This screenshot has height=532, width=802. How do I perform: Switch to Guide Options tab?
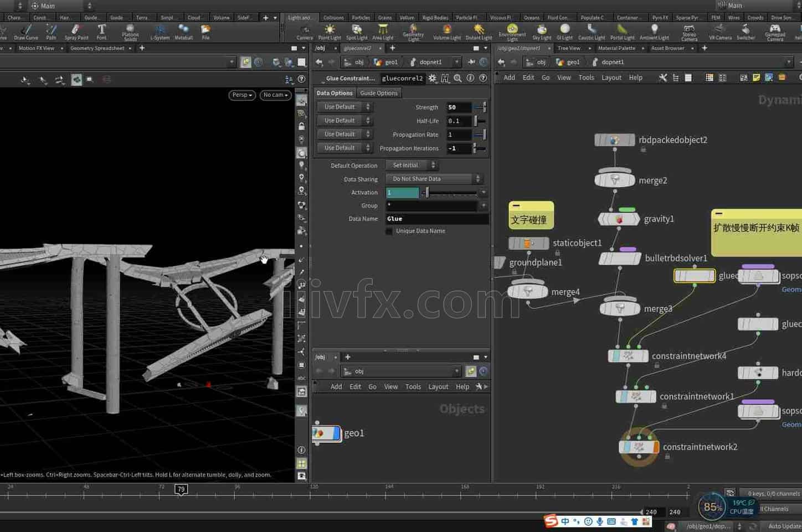click(x=379, y=93)
